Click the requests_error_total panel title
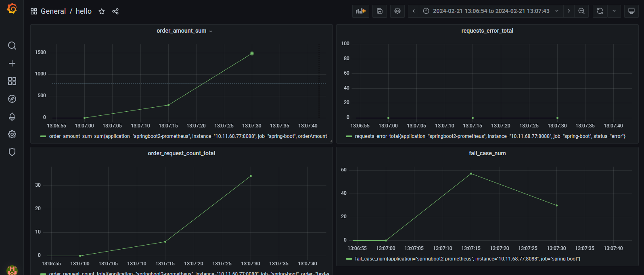This screenshot has width=644, height=275. (487, 31)
